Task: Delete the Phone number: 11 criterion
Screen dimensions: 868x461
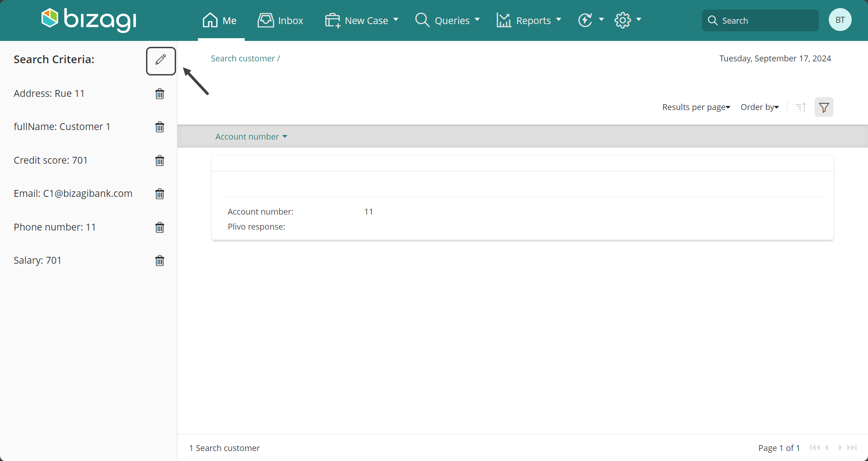Action: click(160, 227)
